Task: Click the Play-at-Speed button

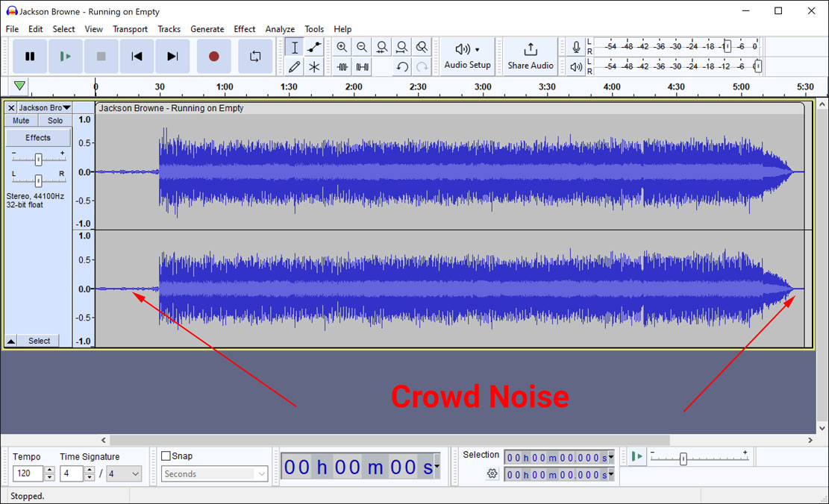Action: click(637, 456)
